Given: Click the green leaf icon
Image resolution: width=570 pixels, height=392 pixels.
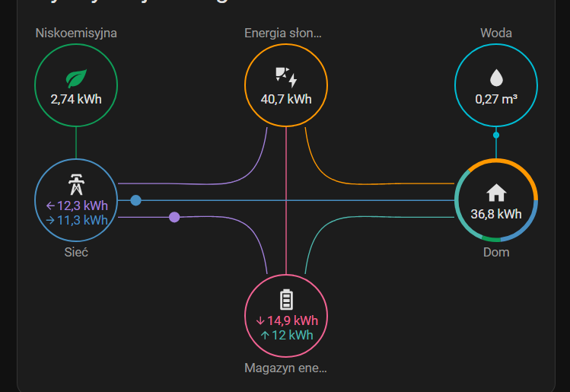Looking at the screenshot, I should coord(76,78).
